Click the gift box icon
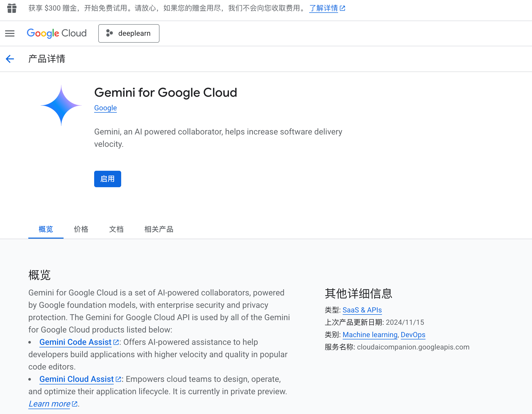 (x=12, y=8)
